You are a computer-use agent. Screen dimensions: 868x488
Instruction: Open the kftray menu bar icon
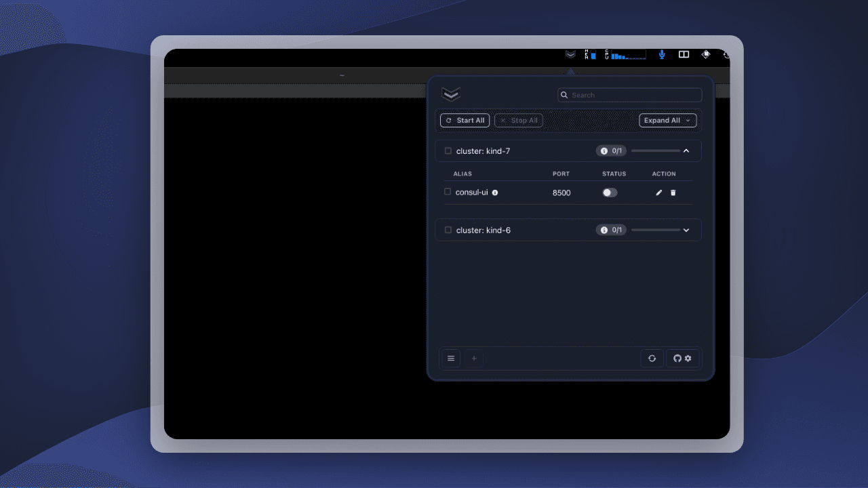click(x=570, y=54)
